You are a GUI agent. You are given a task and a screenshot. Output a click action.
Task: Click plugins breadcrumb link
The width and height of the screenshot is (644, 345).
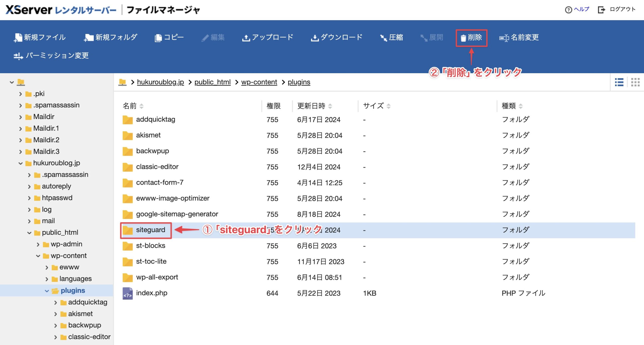coord(299,82)
